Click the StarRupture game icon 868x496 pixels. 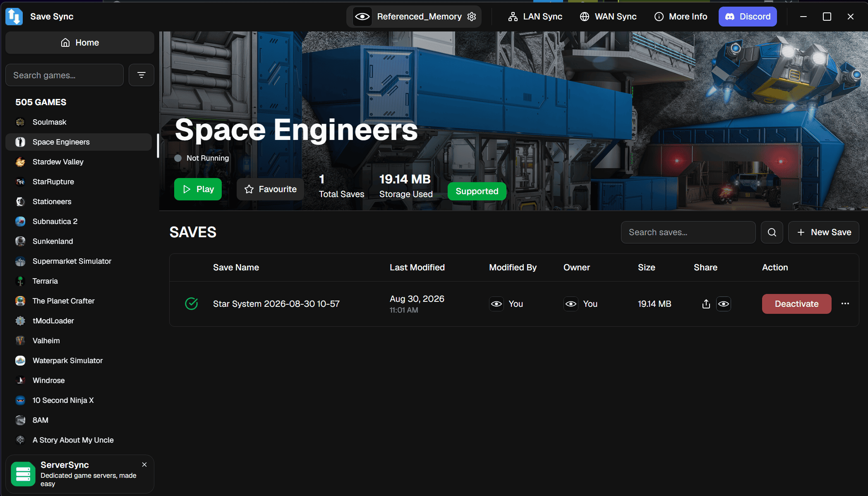click(20, 182)
